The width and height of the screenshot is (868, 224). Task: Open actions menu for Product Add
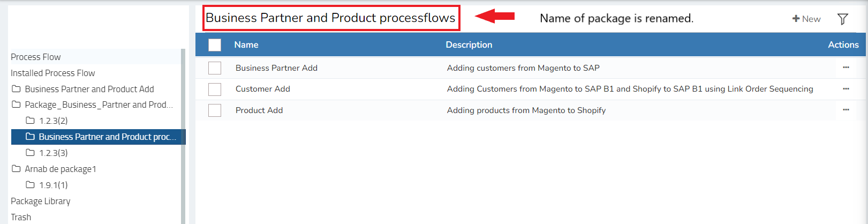coord(846,110)
